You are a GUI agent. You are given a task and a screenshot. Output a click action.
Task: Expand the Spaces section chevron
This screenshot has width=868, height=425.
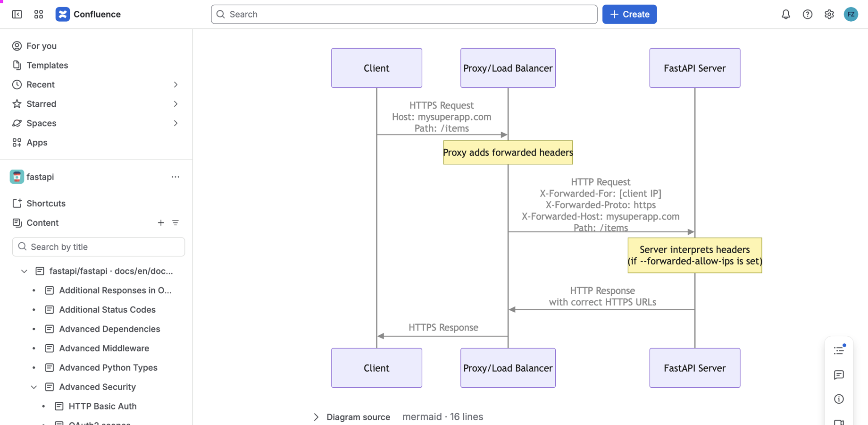(x=175, y=123)
